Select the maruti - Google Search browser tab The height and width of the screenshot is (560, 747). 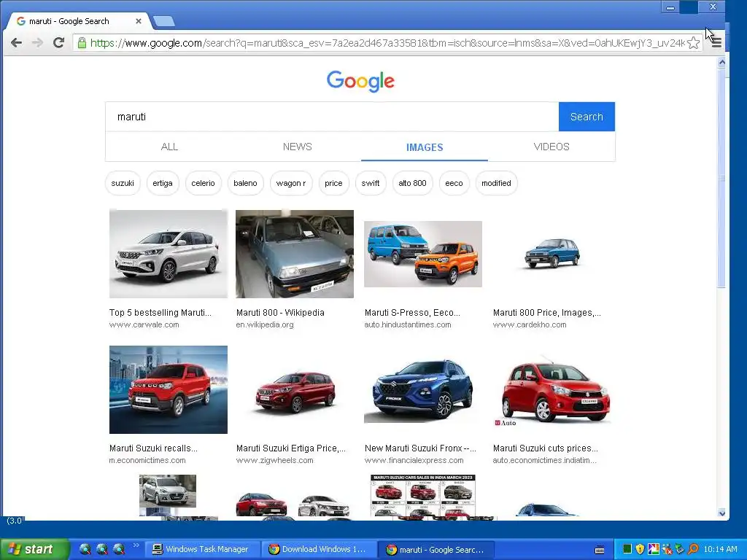coord(79,21)
